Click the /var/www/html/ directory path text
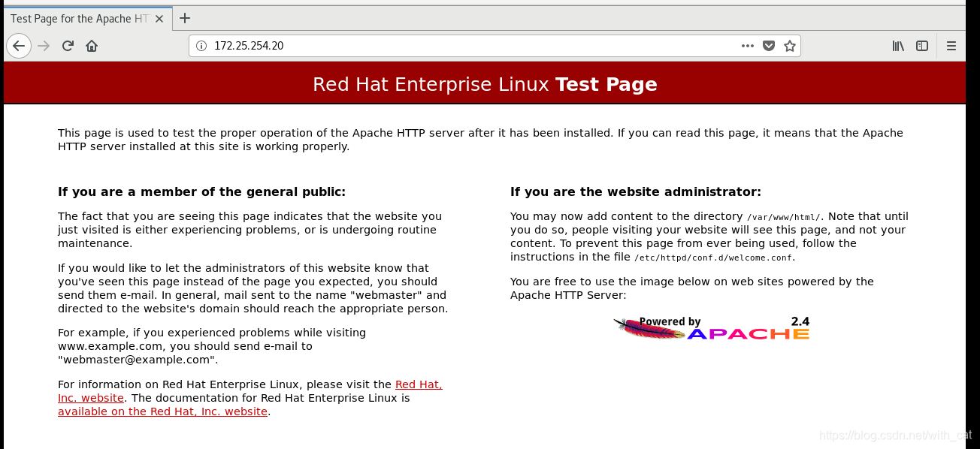Screen dimensions: 980x449 pyautogui.click(x=783, y=217)
